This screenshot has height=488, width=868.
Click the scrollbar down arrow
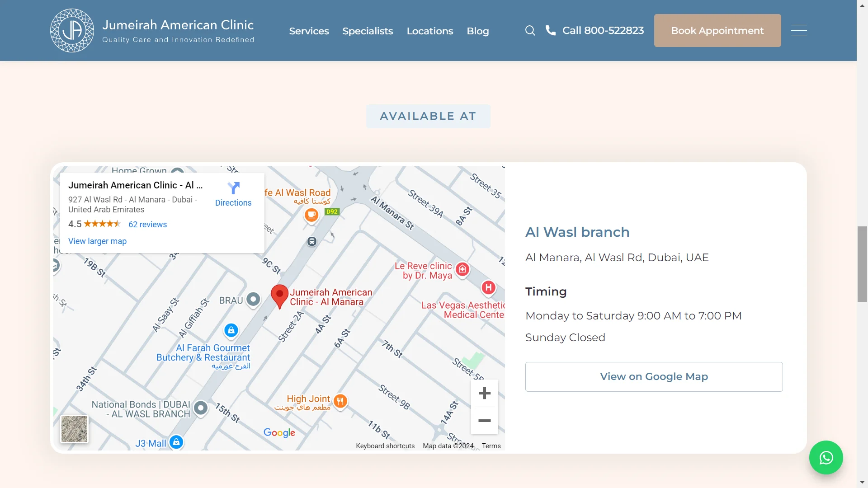click(x=862, y=483)
